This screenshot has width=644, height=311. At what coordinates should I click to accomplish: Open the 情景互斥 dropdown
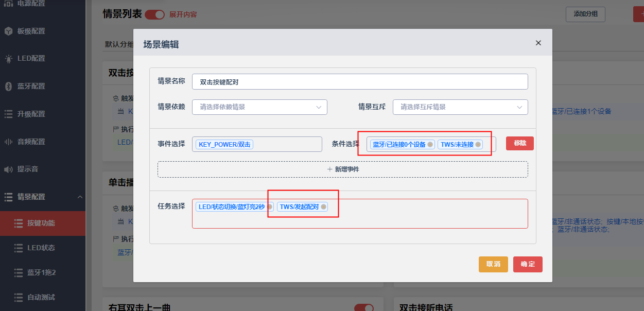coord(460,107)
